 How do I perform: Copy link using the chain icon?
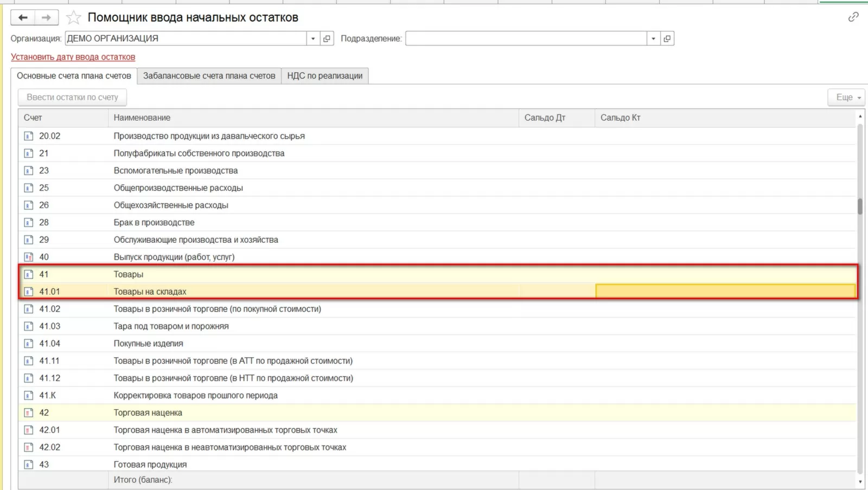coord(853,17)
